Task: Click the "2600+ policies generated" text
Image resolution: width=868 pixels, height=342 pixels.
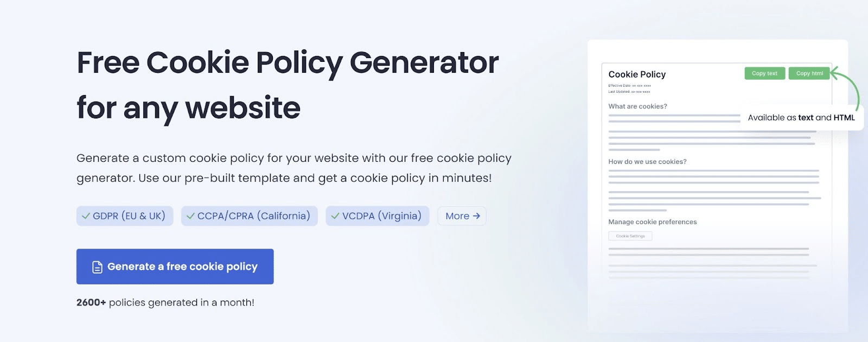Action: click(x=165, y=302)
